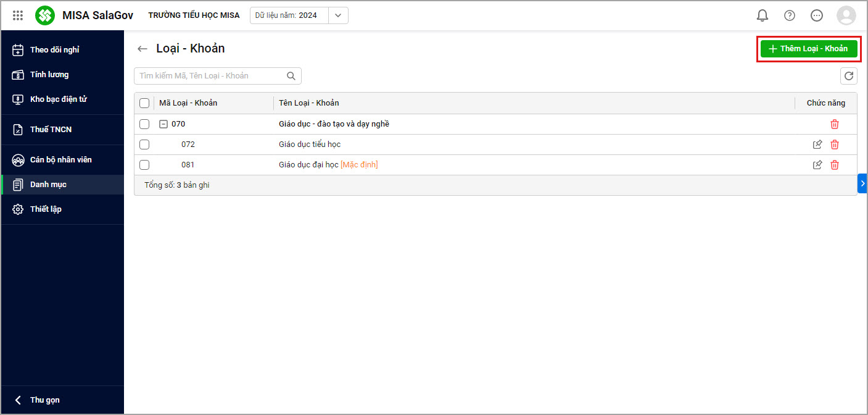The height and width of the screenshot is (415, 868).
Task: Click the user avatar icon
Action: tap(846, 15)
